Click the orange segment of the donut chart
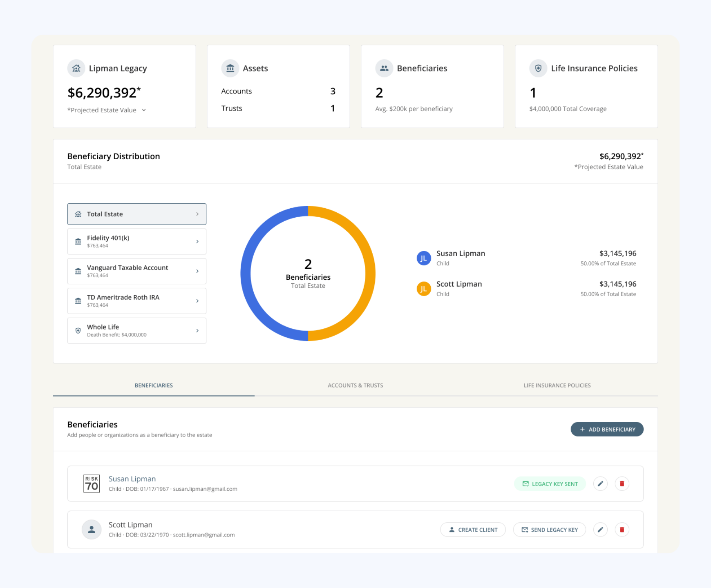The height and width of the screenshot is (588, 711). tap(370, 274)
